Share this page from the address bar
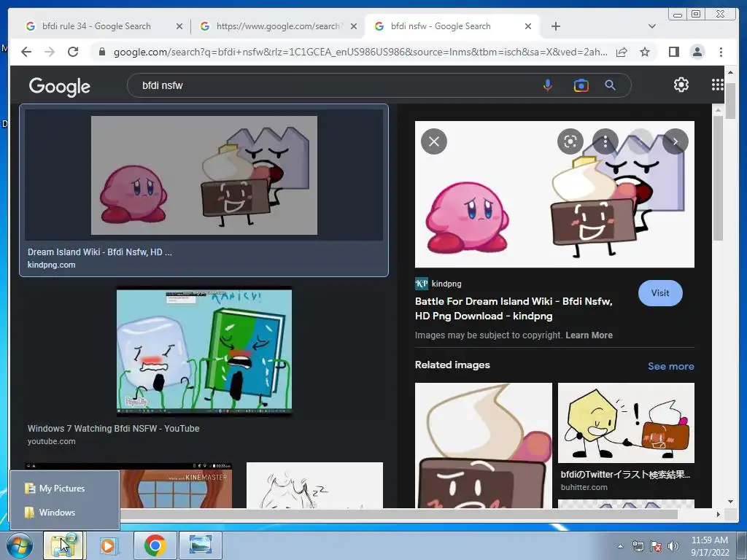Screen dimensions: 747x560 point(622,52)
